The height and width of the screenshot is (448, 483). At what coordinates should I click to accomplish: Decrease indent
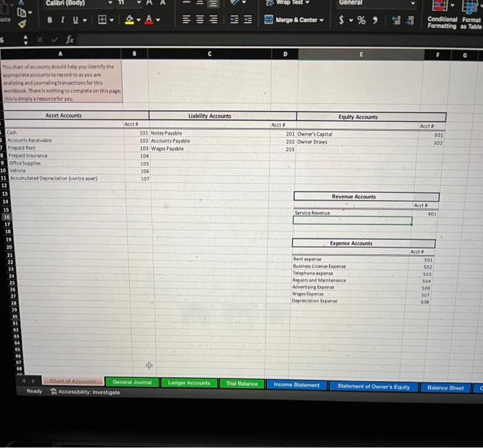click(x=235, y=20)
